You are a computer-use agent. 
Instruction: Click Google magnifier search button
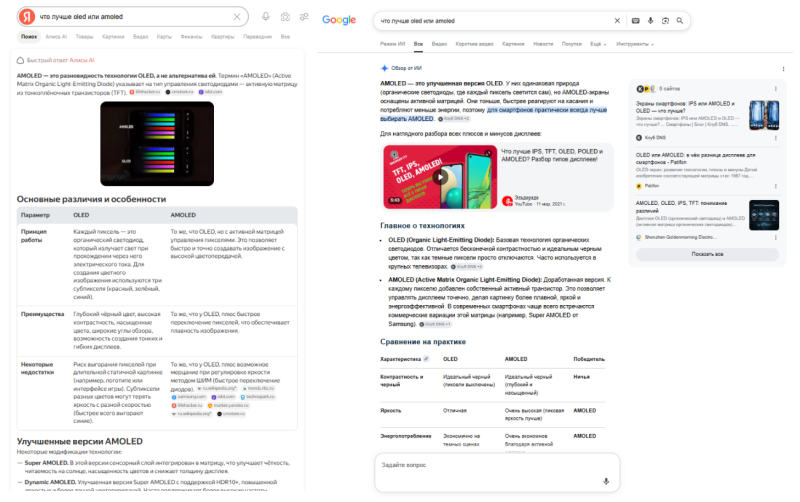[x=680, y=20]
